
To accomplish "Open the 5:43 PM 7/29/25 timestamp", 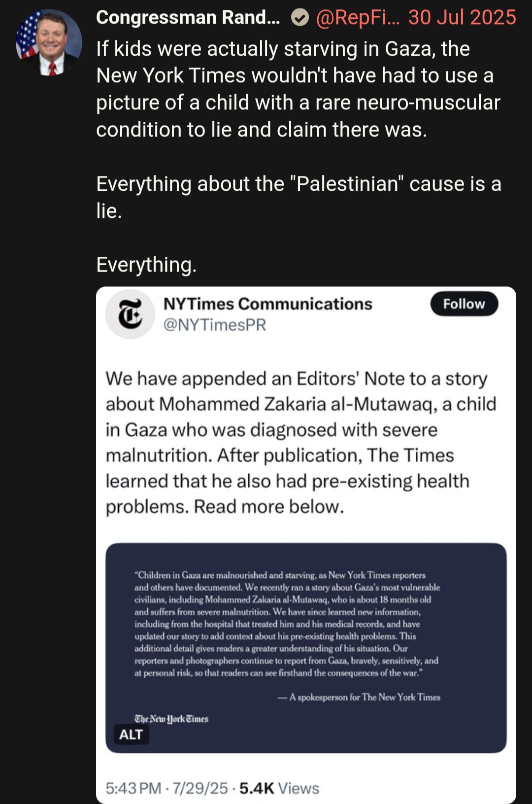I will [x=166, y=788].
